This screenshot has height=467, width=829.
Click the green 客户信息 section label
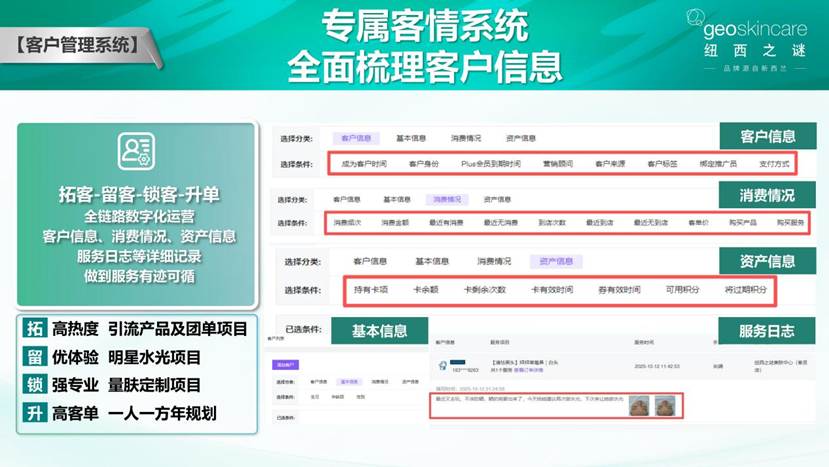(768, 136)
